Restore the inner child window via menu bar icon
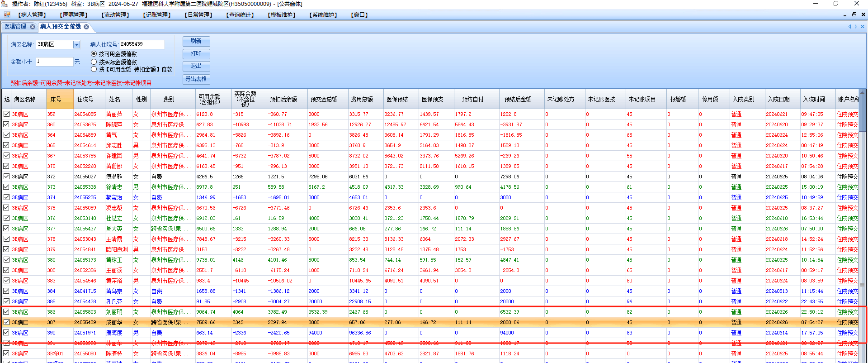 point(854,14)
